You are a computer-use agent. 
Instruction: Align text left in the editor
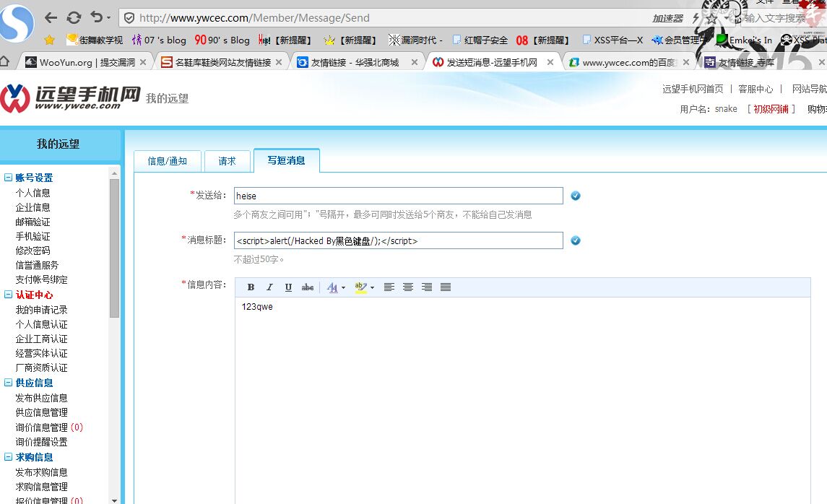point(389,287)
